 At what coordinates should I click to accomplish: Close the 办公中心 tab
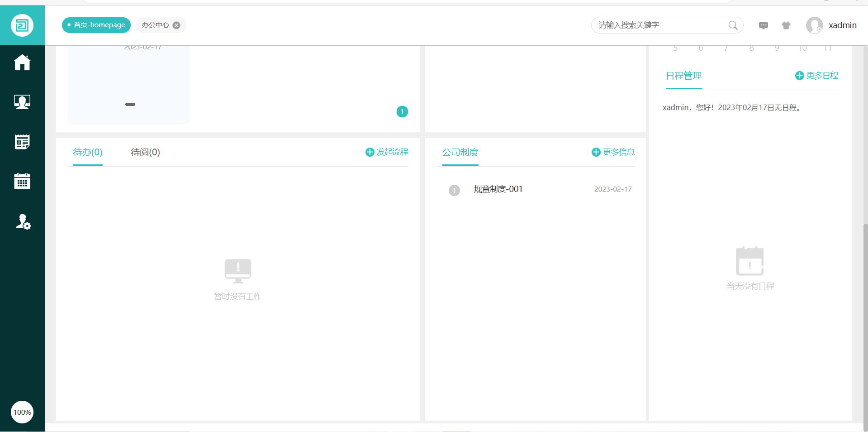[x=176, y=25]
